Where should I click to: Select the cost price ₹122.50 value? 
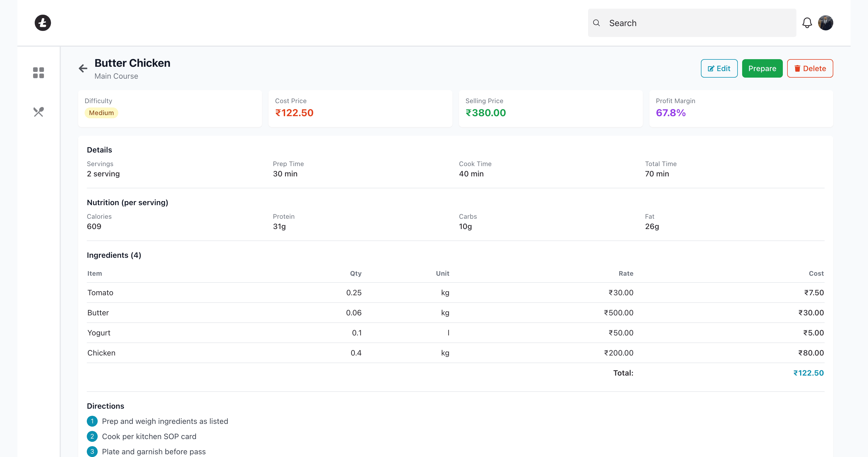pyautogui.click(x=294, y=113)
